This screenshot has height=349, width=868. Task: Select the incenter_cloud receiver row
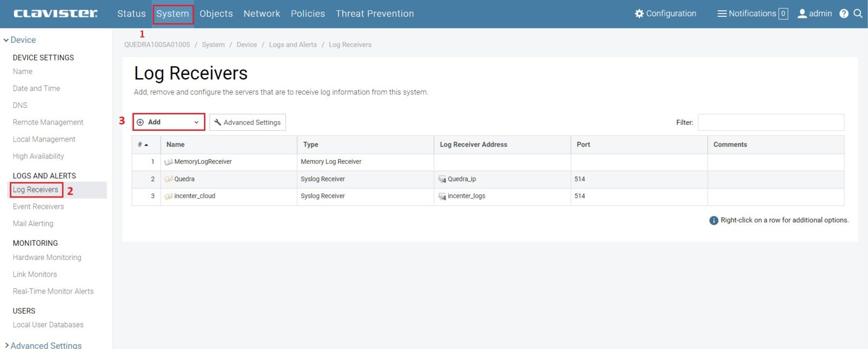click(x=195, y=196)
